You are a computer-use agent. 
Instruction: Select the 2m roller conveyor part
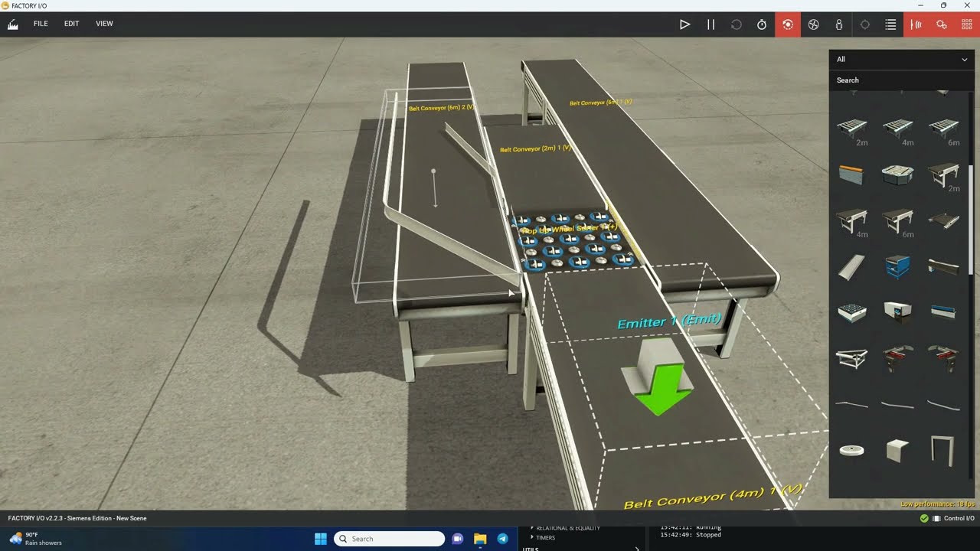[851, 130]
